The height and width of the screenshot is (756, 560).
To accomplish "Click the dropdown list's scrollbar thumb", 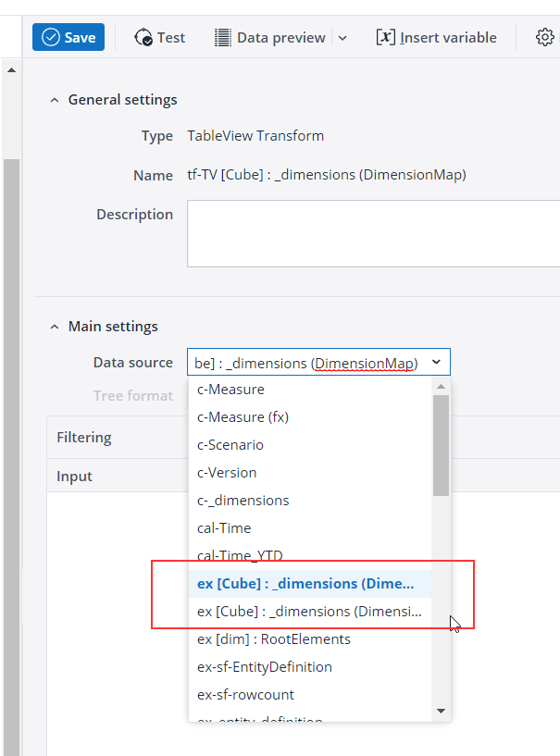I will [x=441, y=444].
